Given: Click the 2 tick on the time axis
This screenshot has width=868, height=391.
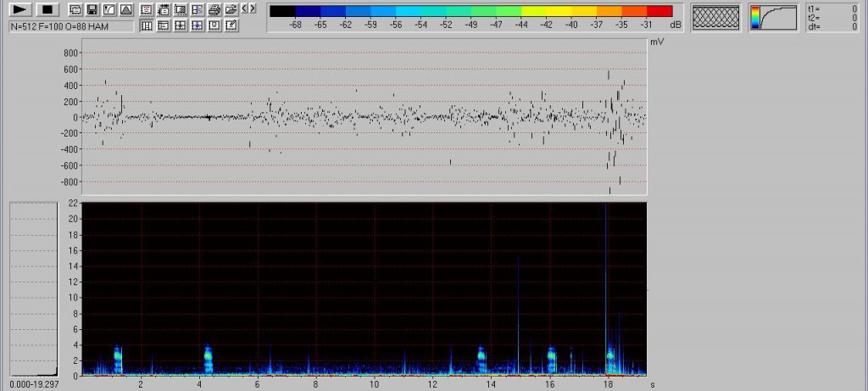Looking at the screenshot, I should tap(141, 384).
